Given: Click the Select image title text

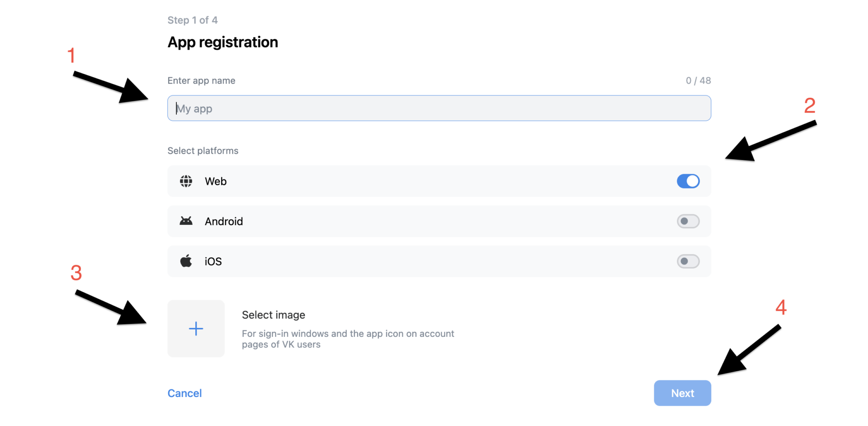Looking at the screenshot, I should [x=273, y=315].
